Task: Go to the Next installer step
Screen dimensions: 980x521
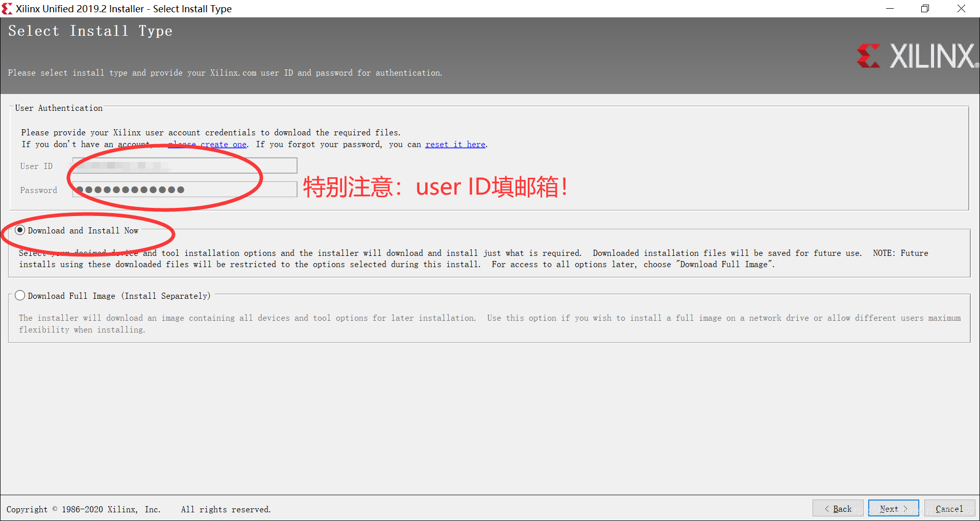Action: [x=893, y=509]
